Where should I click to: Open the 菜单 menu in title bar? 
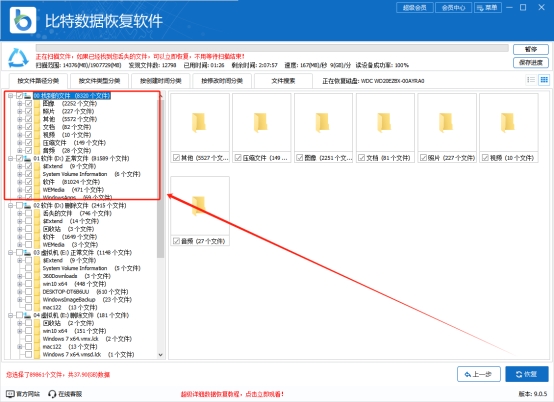click(x=488, y=7)
